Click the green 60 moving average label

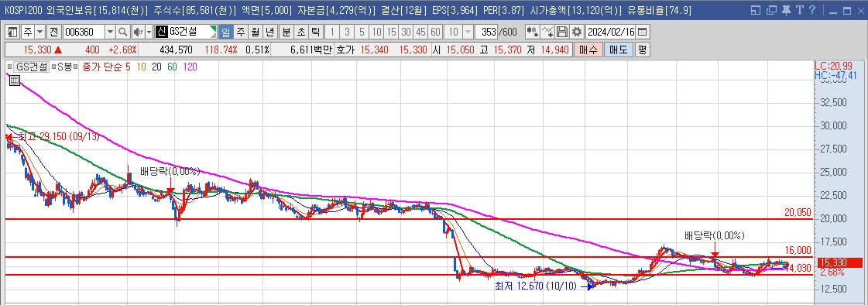(x=172, y=67)
